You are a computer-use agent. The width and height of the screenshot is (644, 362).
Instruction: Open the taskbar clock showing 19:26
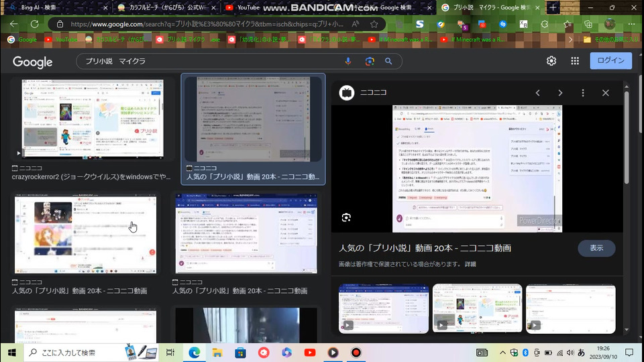click(603, 352)
